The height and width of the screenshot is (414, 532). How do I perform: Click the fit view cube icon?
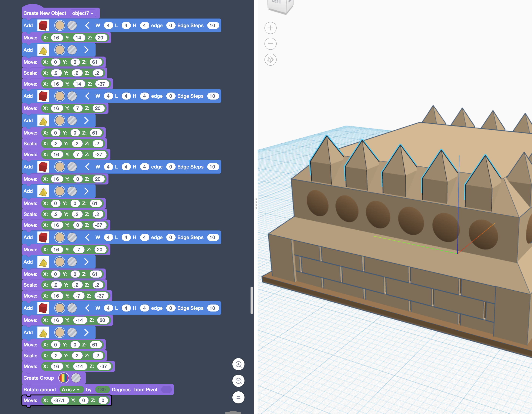click(270, 60)
